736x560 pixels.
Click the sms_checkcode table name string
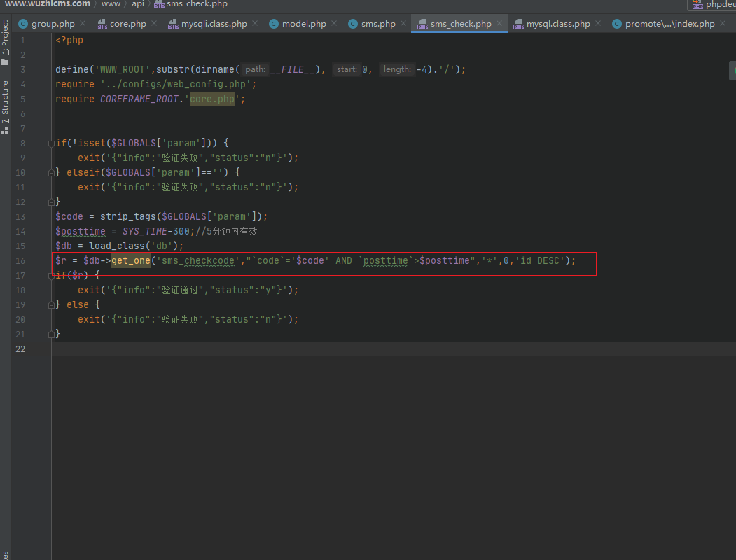coord(197,261)
